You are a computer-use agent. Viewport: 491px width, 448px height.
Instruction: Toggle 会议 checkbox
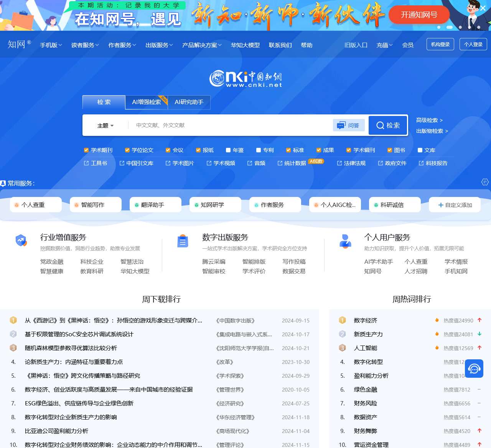[168, 150]
